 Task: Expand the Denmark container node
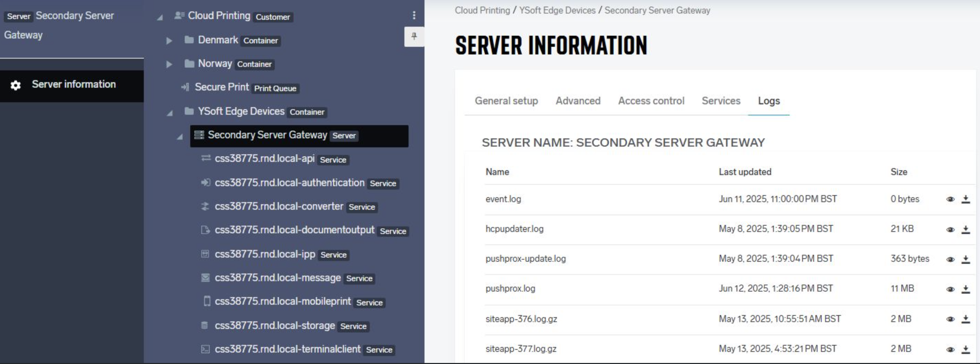[x=169, y=40]
